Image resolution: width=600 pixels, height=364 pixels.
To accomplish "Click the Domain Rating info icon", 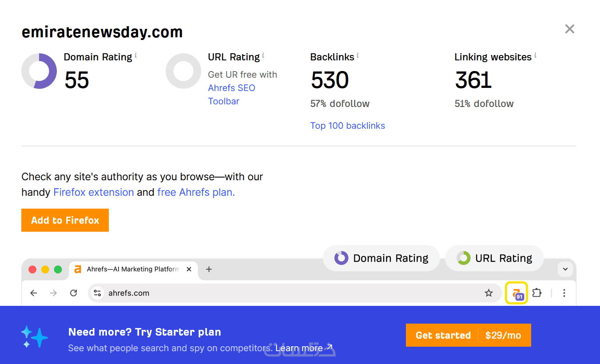I will 136,55.
